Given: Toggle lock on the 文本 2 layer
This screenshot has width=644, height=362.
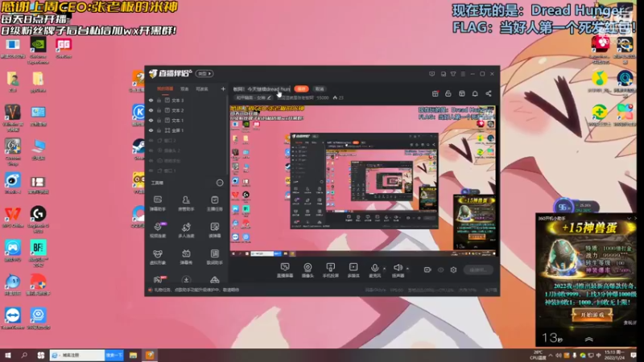Looking at the screenshot, I should click(159, 110).
